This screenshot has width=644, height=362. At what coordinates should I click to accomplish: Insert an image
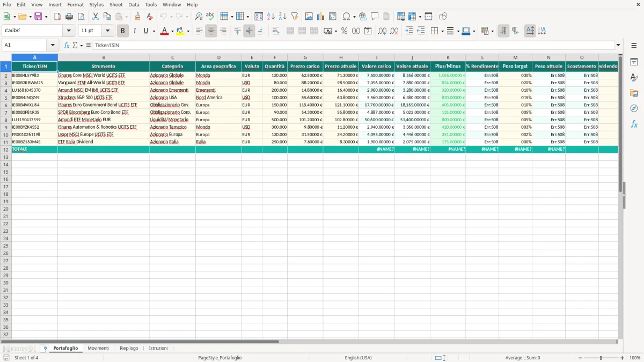[x=309, y=17]
